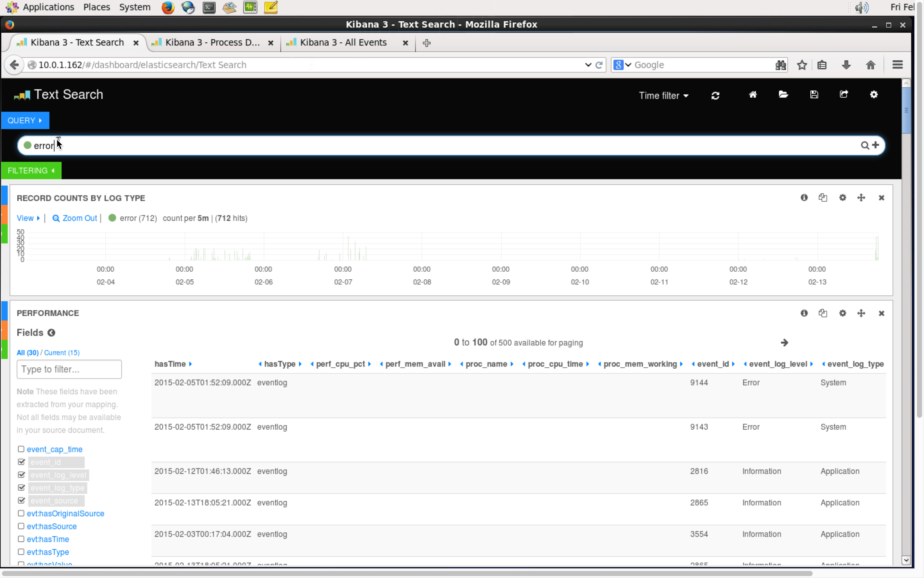Screen dimensions: 924x578
Task: Check the evt:hasTime field
Action: point(21,539)
